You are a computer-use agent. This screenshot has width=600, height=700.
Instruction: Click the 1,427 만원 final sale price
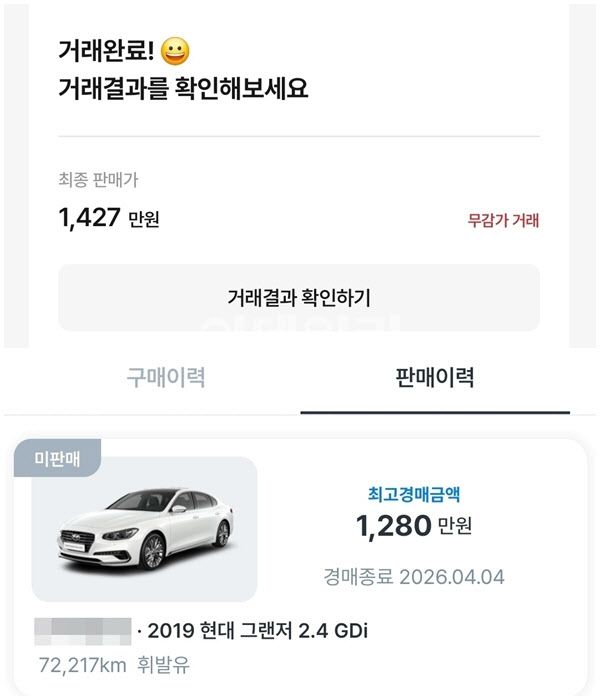[90, 217]
